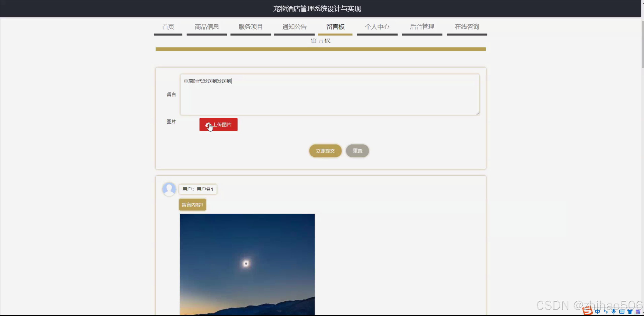
Task: Toggle punctuation mode in Sogou bar
Action: (605, 312)
